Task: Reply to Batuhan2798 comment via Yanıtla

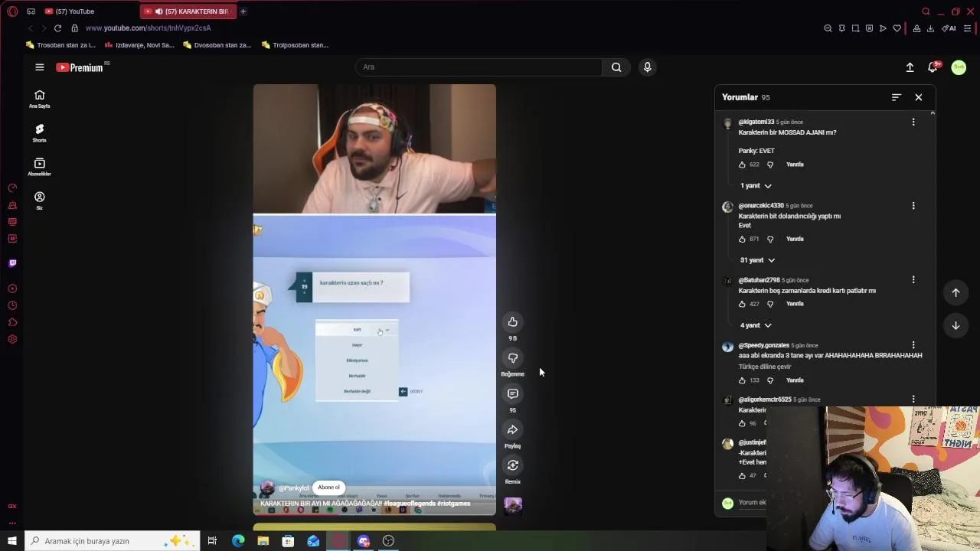Action: (795, 304)
